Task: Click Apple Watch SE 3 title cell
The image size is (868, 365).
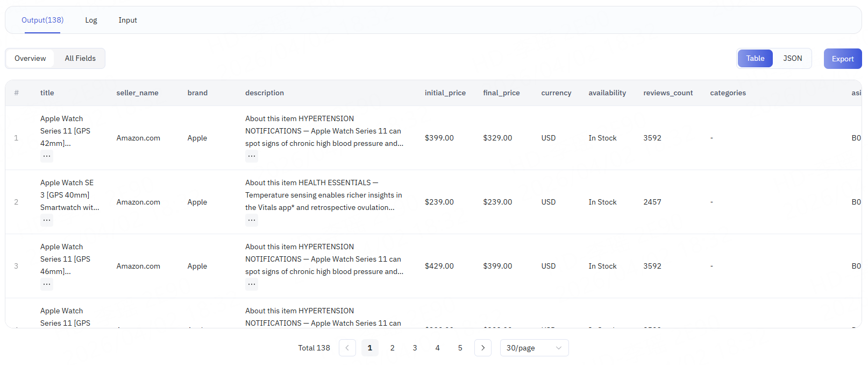Action: click(x=69, y=195)
